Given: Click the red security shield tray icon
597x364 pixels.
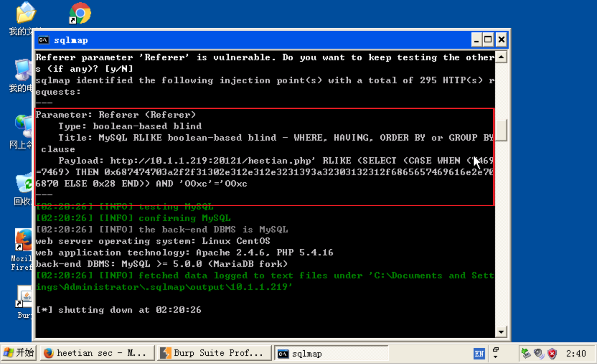Looking at the screenshot, I should click(552, 353).
